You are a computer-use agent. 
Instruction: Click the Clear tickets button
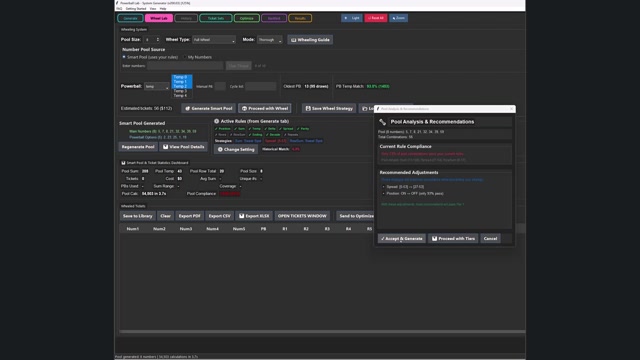165,216
